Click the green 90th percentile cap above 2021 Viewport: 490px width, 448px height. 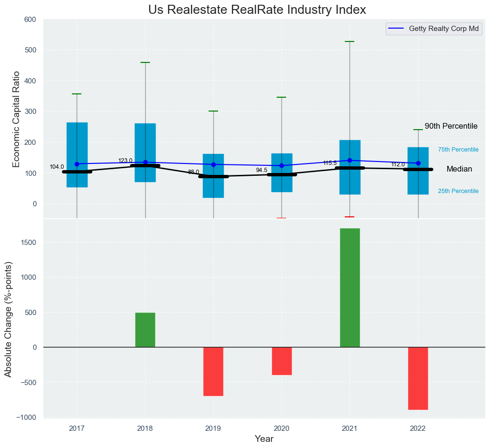[x=350, y=42]
